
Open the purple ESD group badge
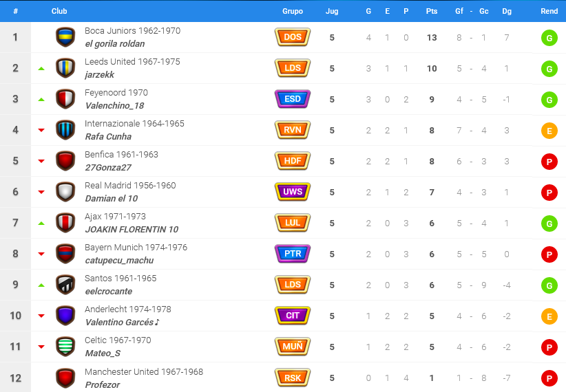293,99
